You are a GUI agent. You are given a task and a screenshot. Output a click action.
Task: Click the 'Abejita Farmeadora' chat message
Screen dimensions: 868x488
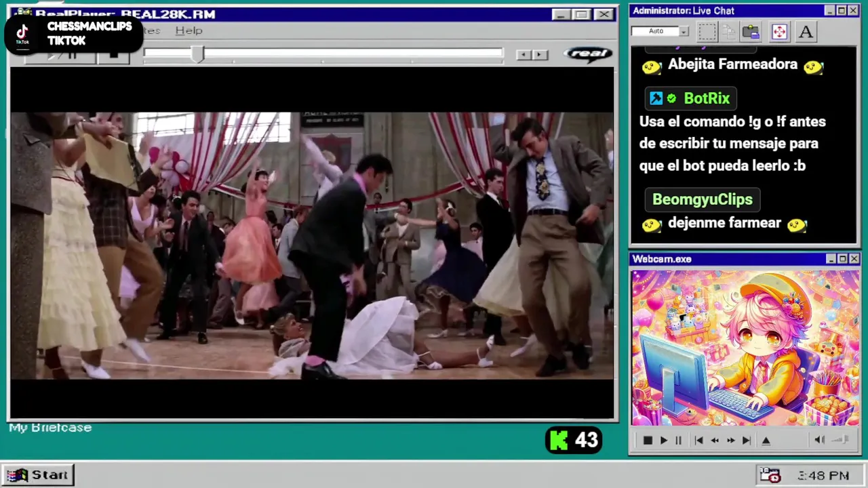pyautogui.click(x=732, y=64)
